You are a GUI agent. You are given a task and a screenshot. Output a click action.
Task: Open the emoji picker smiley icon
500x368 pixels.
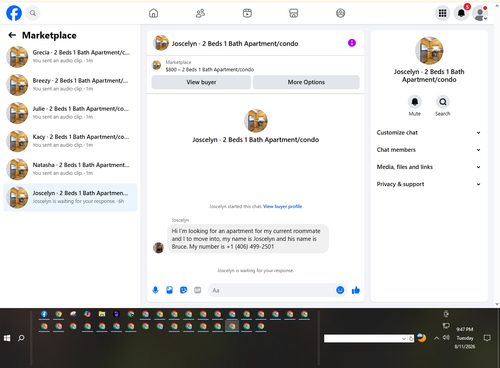340,290
